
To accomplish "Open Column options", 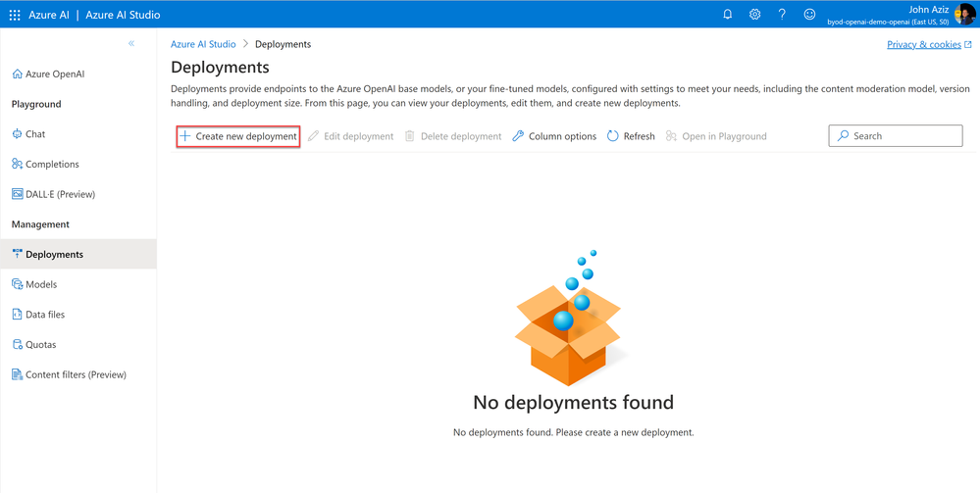I will pos(553,135).
